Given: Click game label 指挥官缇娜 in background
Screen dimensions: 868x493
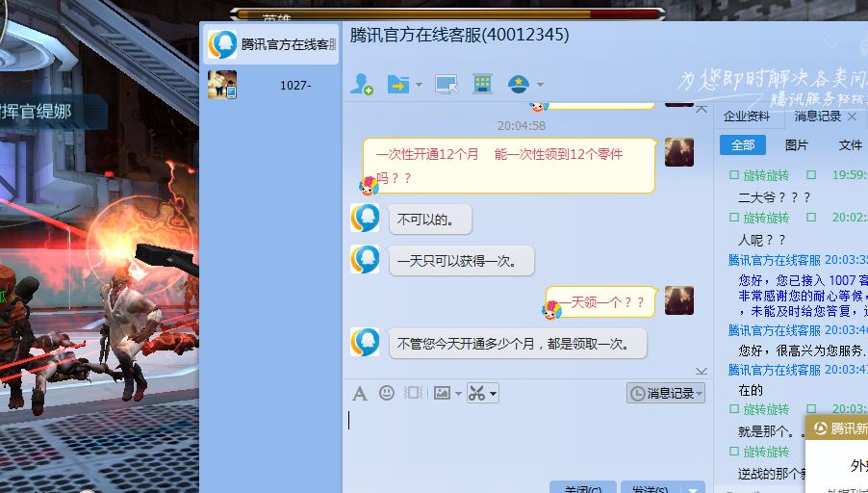Looking at the screenshot, I should click(x=36, y=112).
